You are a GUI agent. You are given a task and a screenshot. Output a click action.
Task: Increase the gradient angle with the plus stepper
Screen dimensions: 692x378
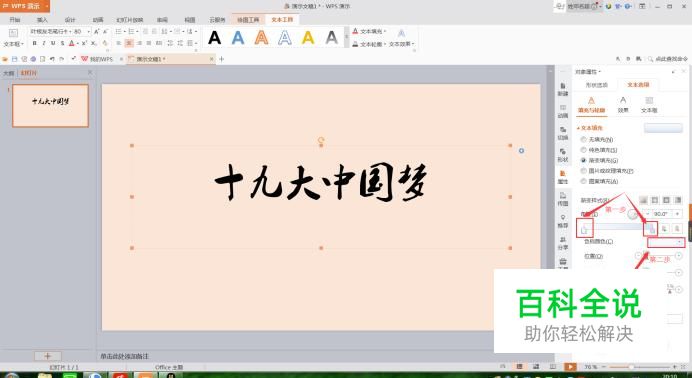click(x=677, y=214)
